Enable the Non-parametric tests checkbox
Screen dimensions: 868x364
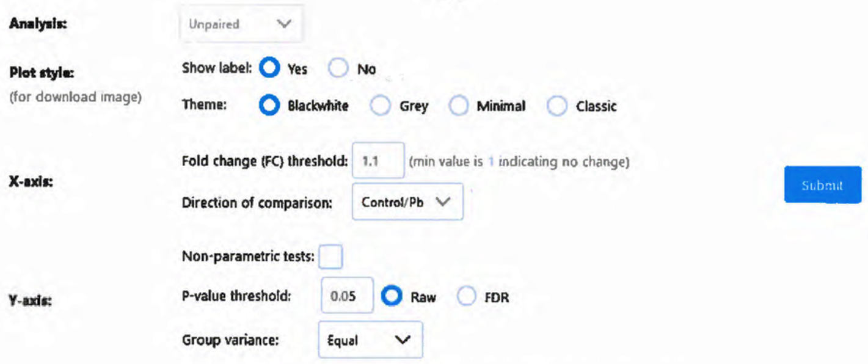pos(330,257)
